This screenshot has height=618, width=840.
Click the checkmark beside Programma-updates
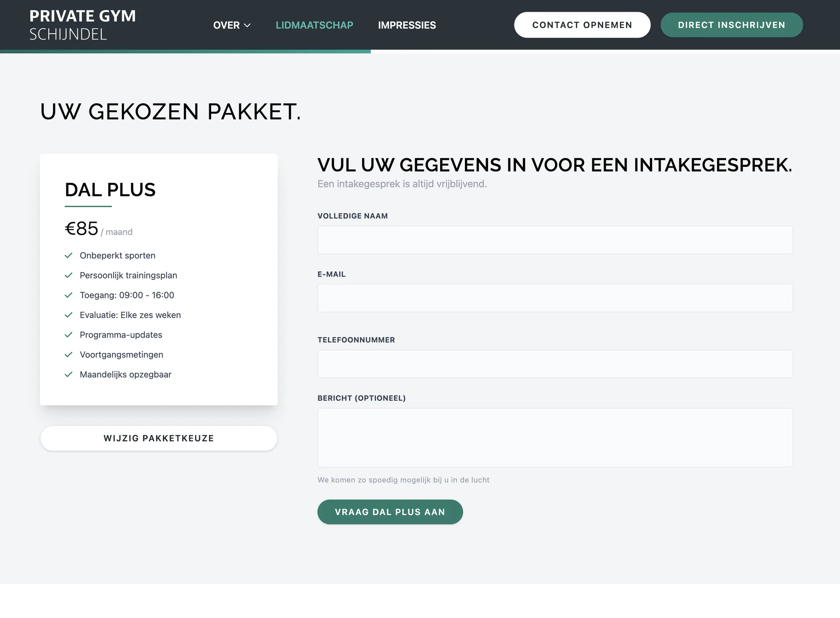68,334
